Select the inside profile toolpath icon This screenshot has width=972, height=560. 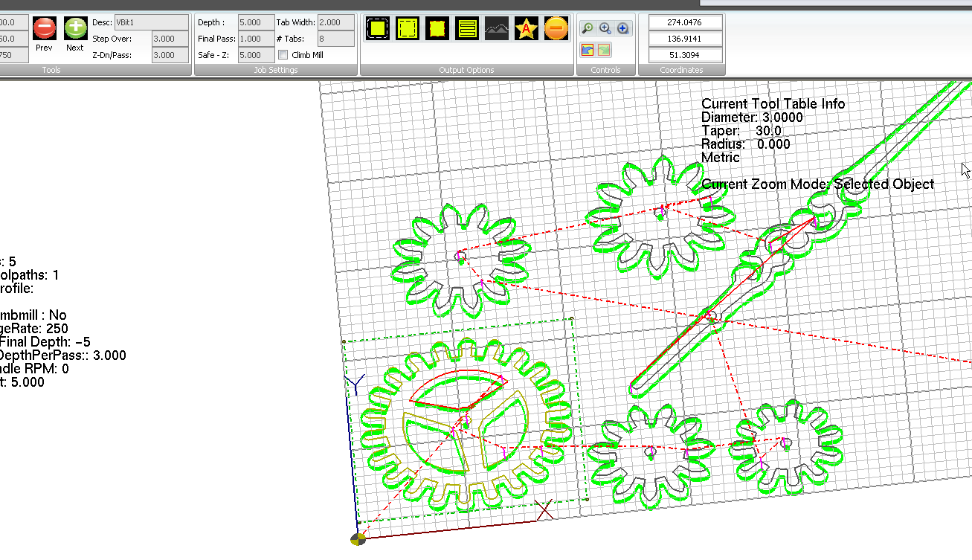tap(408, 29)
